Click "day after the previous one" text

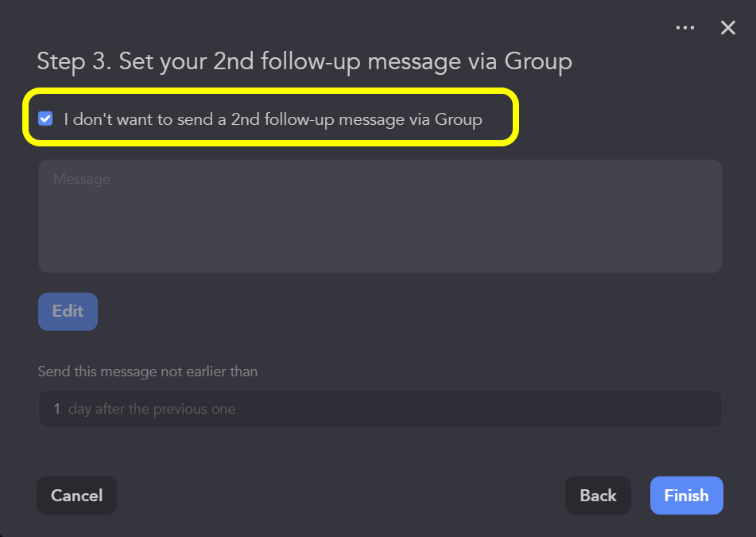[152, 409]
